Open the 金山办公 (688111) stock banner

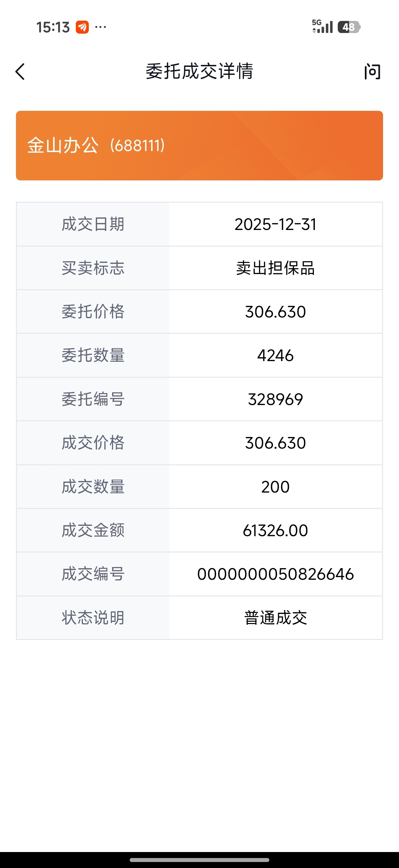click(x=199, y=145)
